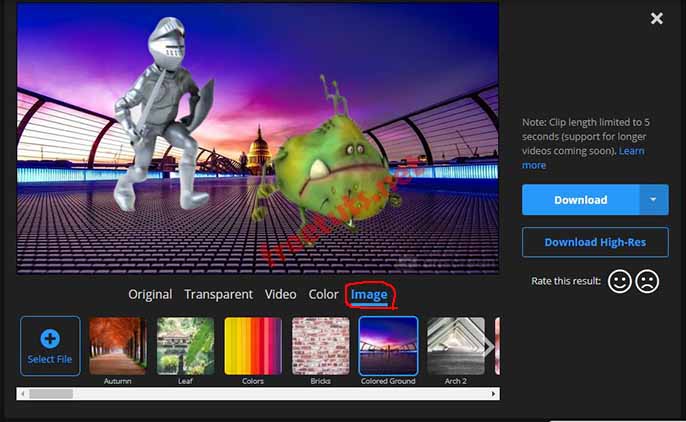Click the Select File upload tile
Viewport: 686px width, 422px height.
pos(50,346)
